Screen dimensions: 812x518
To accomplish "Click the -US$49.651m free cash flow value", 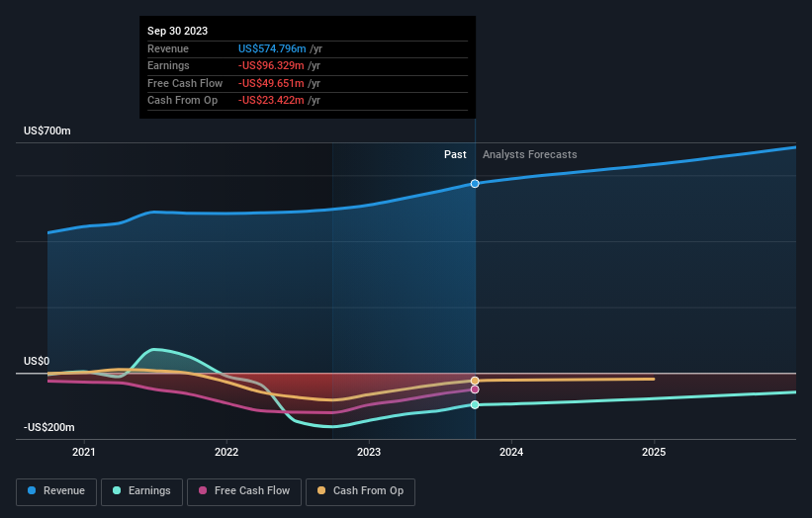I will 271,83.
